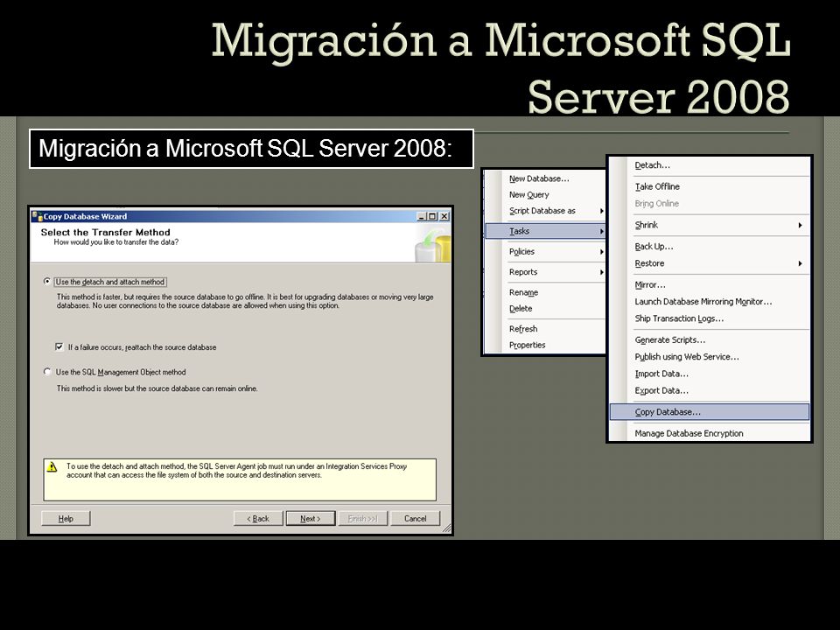
Task: Click the Next > button
Action: [x=311, y=518]
